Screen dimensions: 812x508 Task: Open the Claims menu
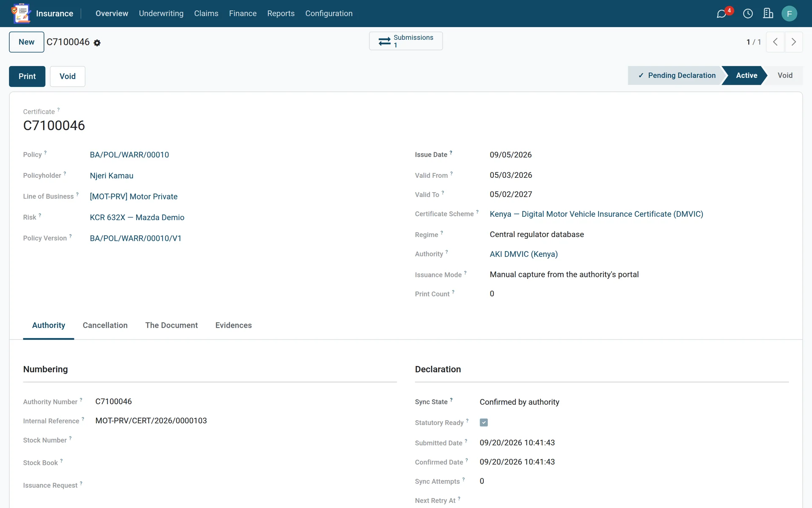click(206, 14)
